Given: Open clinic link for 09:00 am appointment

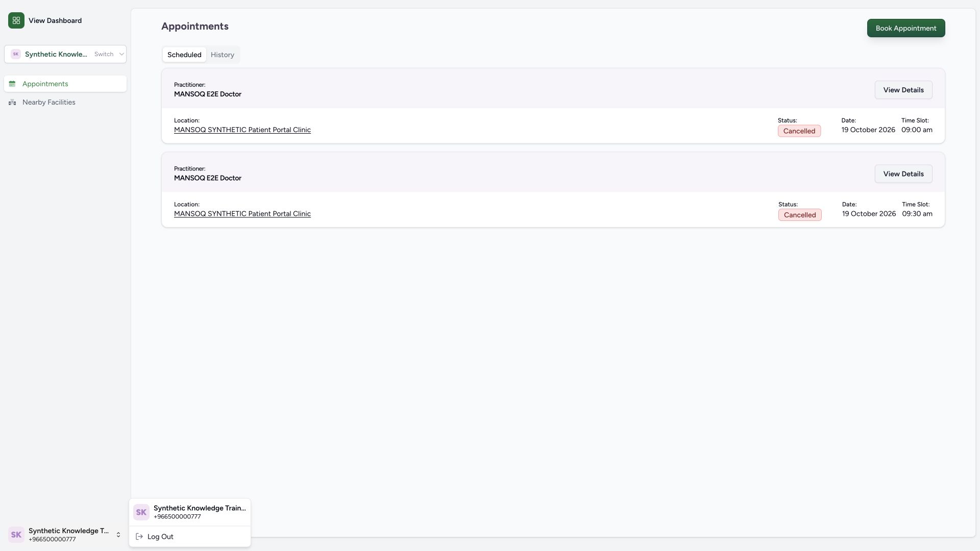Looking at the screenshot, I should pos(242,130).
